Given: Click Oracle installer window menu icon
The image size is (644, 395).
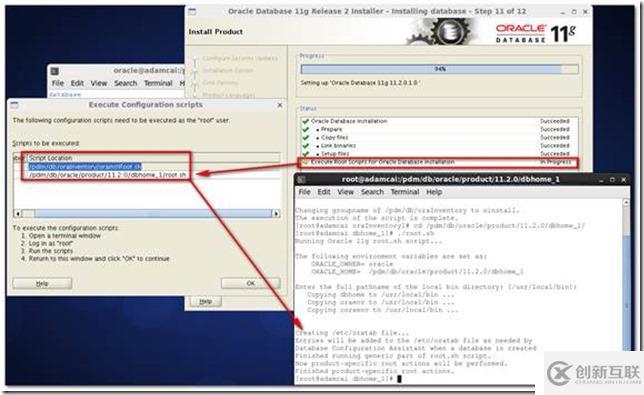Looking at the screenshot, I should point(192,11).
